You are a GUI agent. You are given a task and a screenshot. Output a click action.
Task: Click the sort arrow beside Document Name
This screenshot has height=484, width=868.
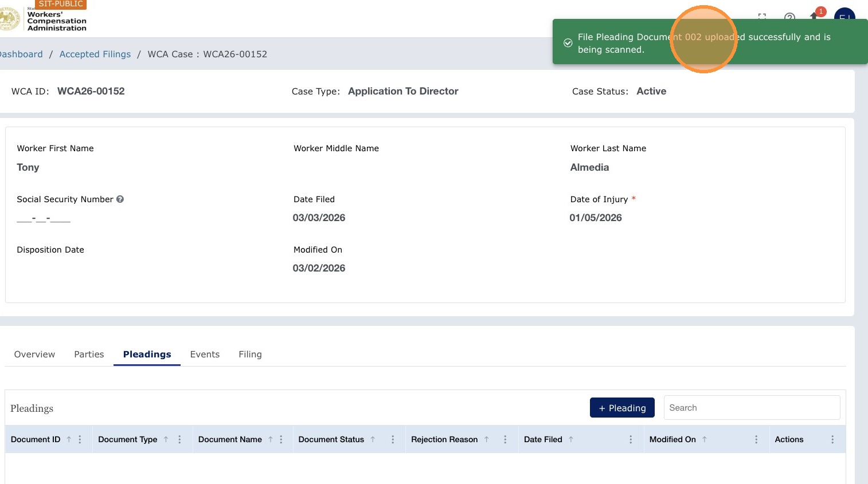click(x=271, y=439)
